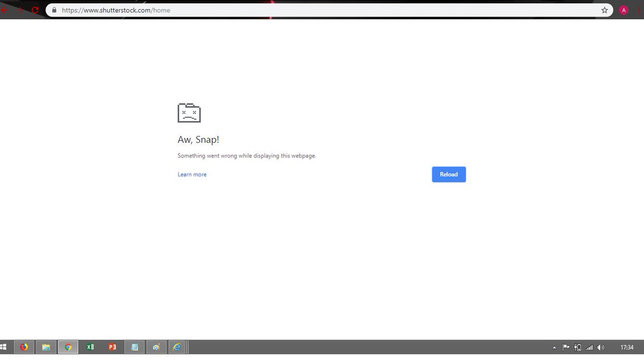
Task: Click the battery power tray icon
Action: tap(578, 347)
